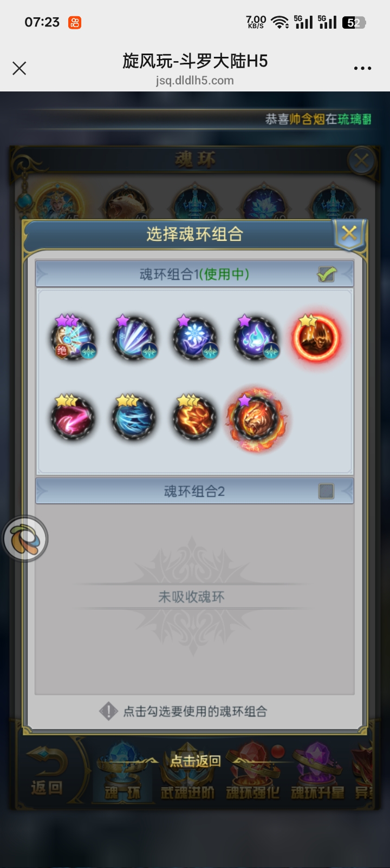Select the blue wind-claw soul ring icon
Viewport: 390px width, 868px height.
tap(134, 417)
